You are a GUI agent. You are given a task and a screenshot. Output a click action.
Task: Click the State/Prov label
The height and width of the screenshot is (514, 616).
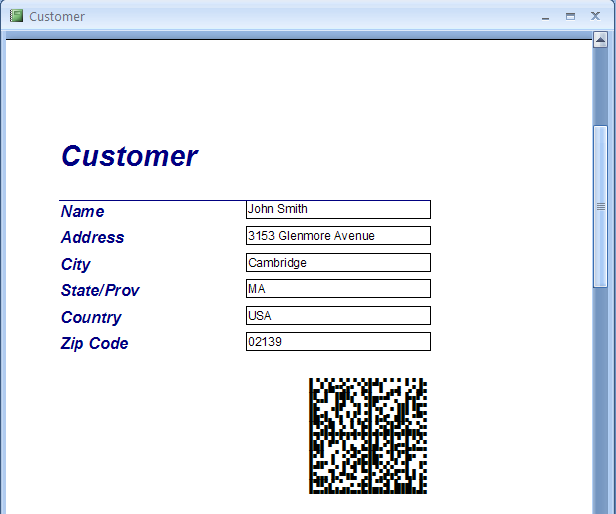[x=100, y=290]
